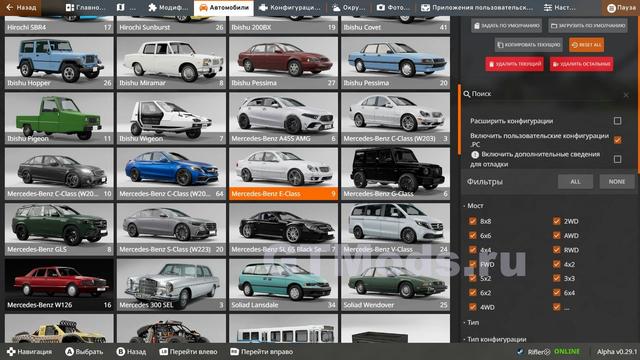Click the Пауза pause icon

tap(611, 8)
